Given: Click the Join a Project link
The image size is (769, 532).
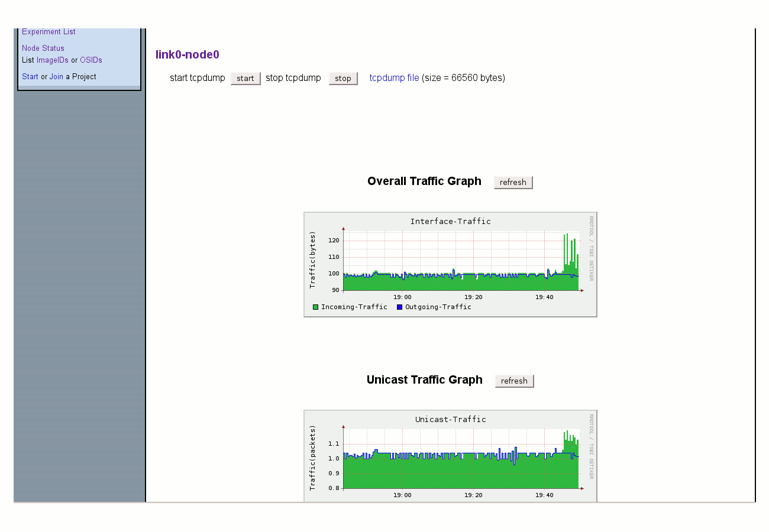Looking at the screenshot, I should pyautogui.click(x=56, y=77).
